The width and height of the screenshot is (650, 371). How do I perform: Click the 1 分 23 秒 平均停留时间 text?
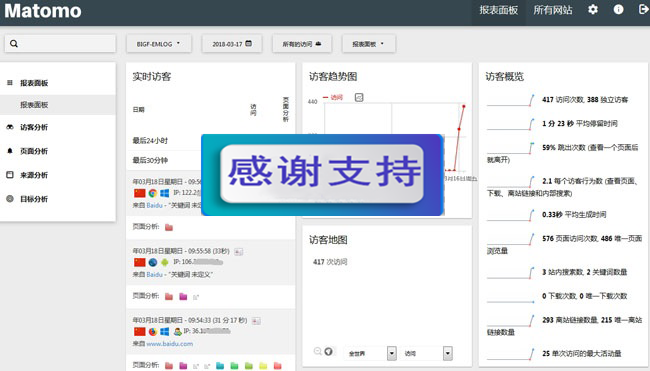(580, 124)
